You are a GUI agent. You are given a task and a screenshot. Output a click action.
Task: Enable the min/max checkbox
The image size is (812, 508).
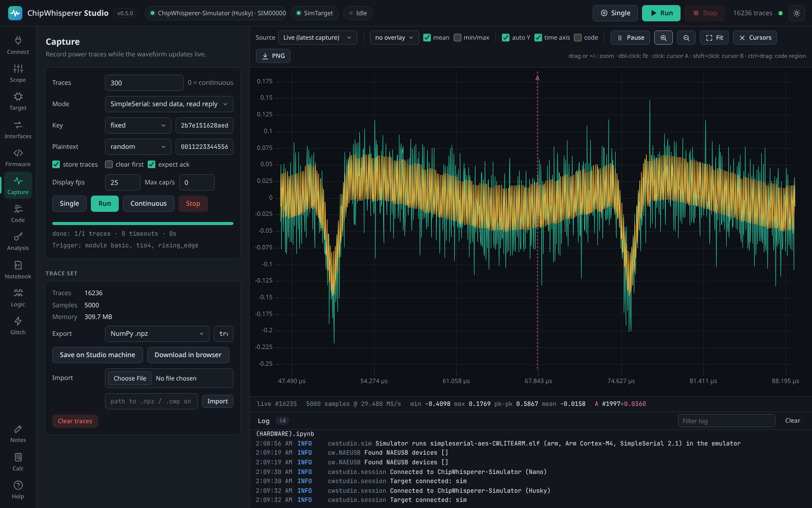click(x=458, y=38)
